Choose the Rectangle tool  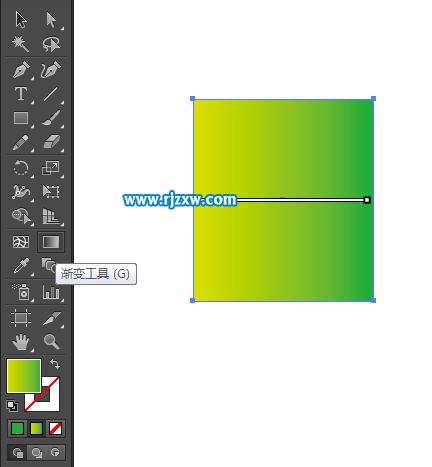[21, 118]
